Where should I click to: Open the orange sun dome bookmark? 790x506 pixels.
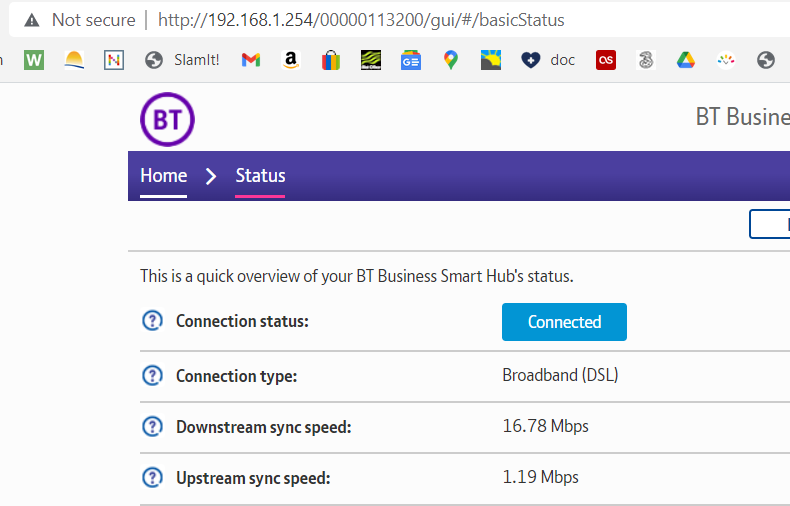tap(74, 60)
